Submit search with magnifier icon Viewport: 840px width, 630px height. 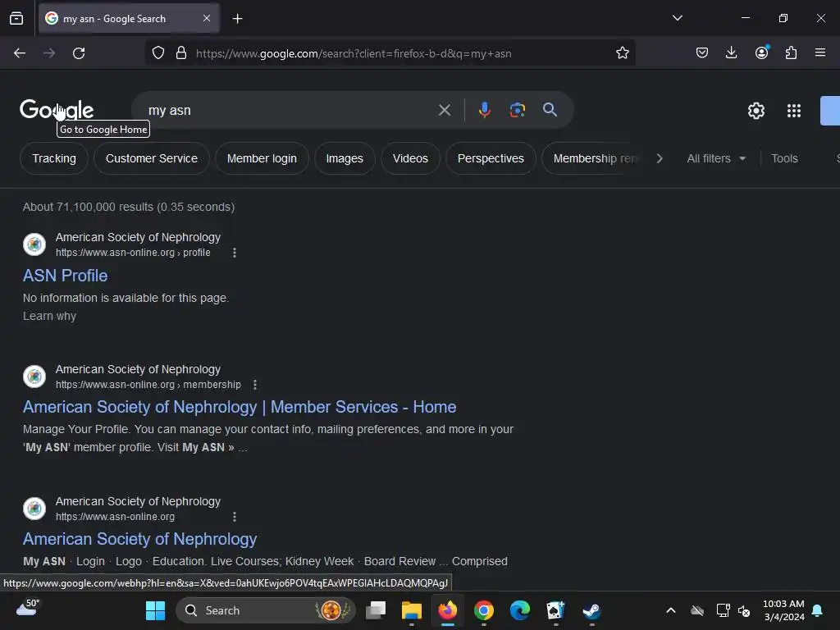(x=550, y=110)
